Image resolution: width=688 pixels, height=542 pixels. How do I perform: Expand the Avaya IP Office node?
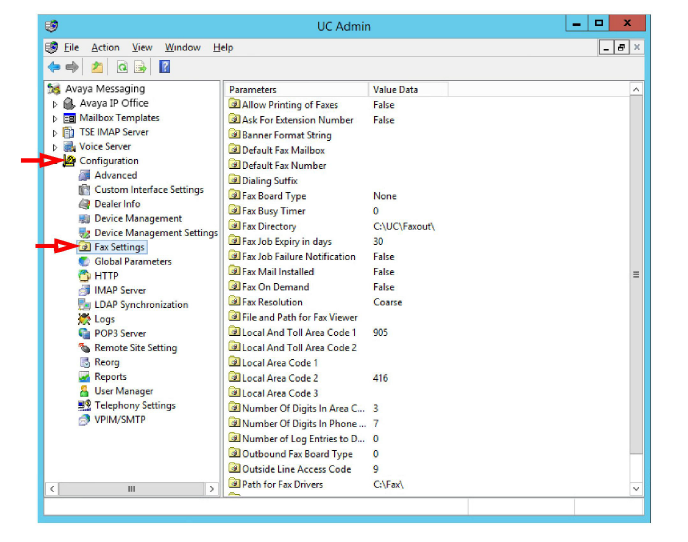coord(55,103)
